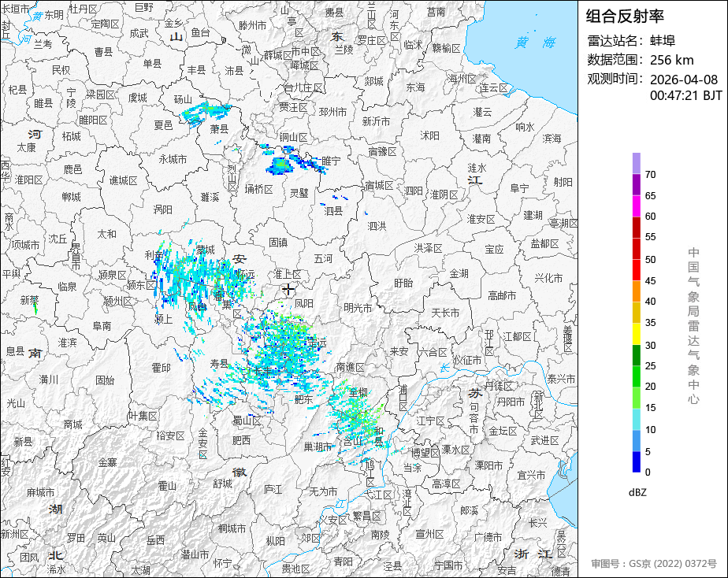Click the 洪泽区 label
Viewport: 728px width, 578px height.
pos(429,248)
